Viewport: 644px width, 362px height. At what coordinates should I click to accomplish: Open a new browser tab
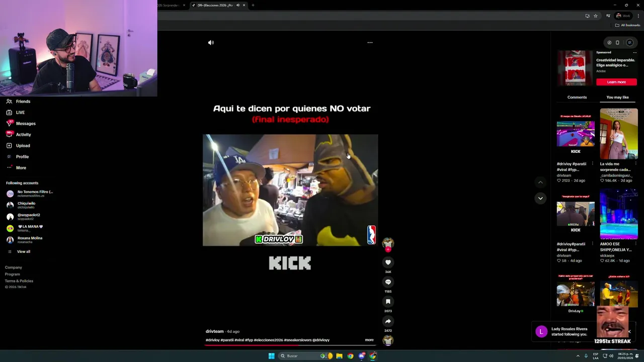click(x=253, y=5)
